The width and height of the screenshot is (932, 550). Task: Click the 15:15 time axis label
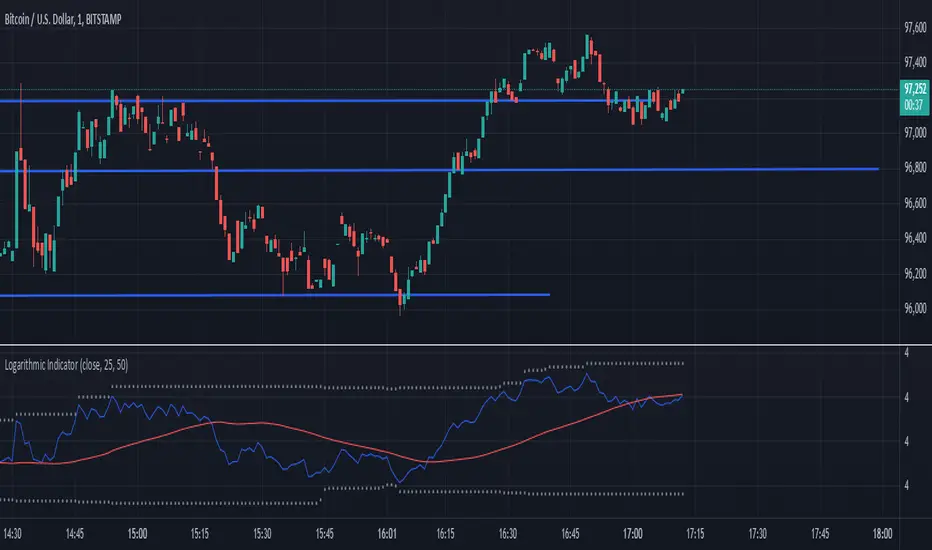[x=200, y=533]
